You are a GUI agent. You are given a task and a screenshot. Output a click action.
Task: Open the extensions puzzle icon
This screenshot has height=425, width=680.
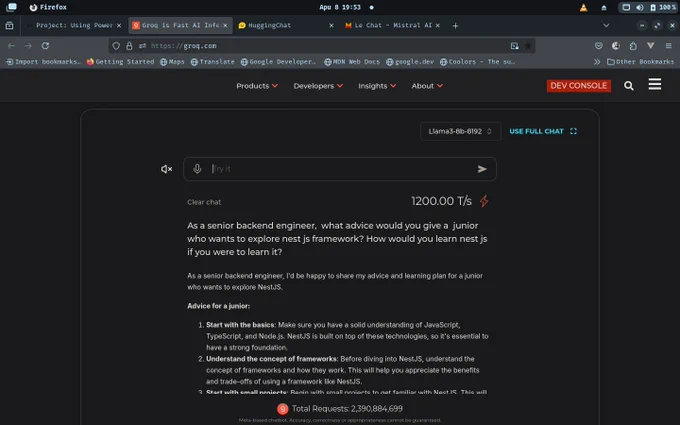pyautogui.click(x=633, y=46)
